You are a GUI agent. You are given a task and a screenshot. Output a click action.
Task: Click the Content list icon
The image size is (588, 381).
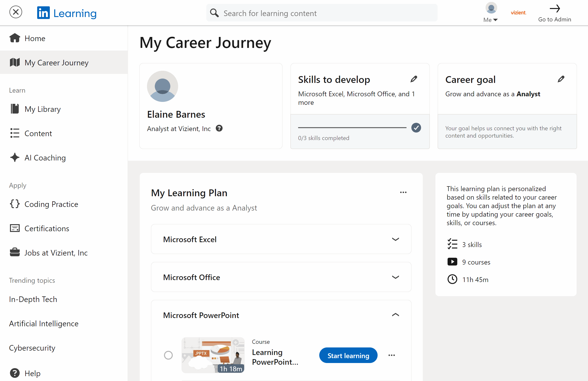point(14,133)
